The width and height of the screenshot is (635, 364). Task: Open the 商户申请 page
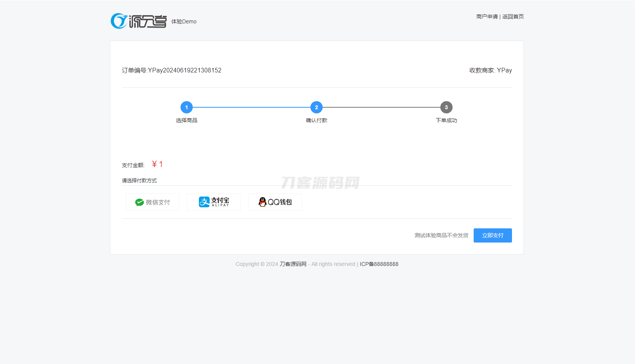pos(487,16)
